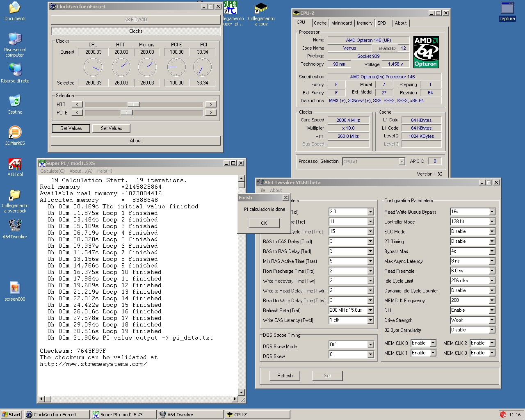This screenshot has width=525, height=420.
Task: Expand RAS to CAS Delay (Trcd) dropdown
Action: (x=370, y=241)
